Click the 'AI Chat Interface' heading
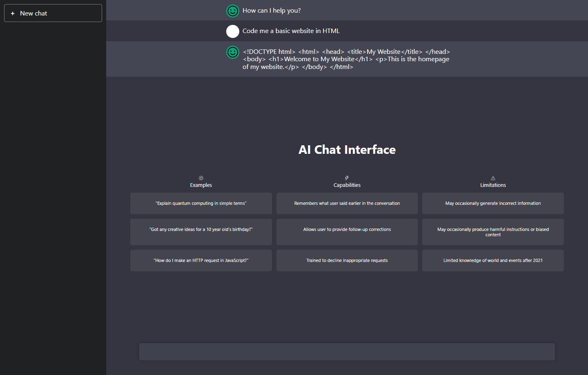The width and height of the screenshot is (588, 375). [347, 149]
